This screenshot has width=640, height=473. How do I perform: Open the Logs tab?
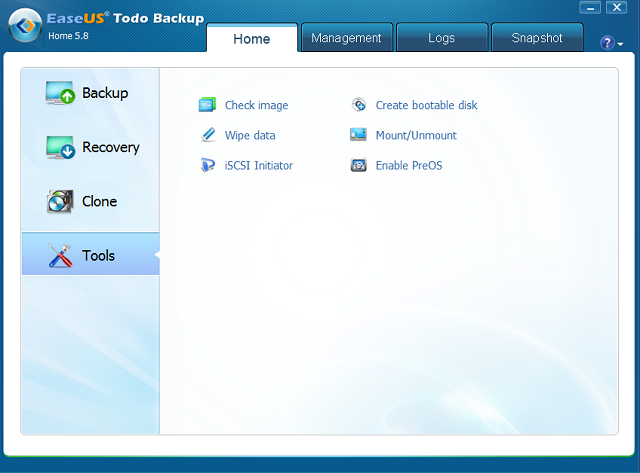(x=441, y=38)
